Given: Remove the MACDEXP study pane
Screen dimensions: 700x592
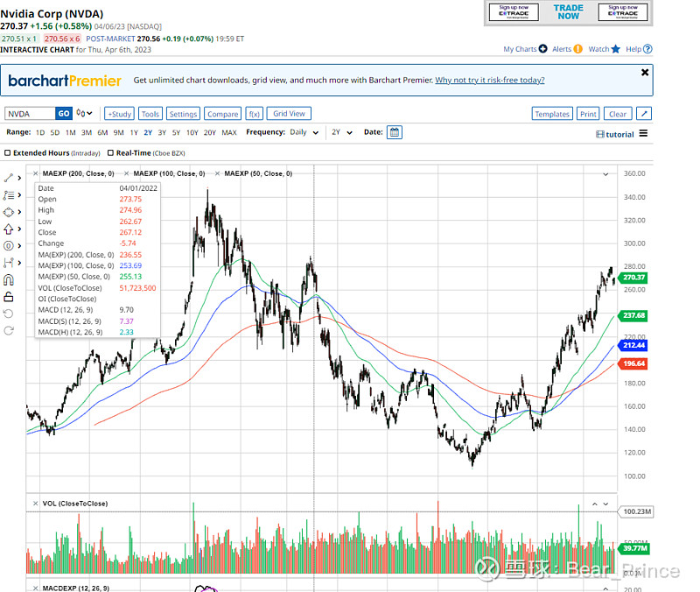Looking at the screenshot, I should (x=36, y=588).
